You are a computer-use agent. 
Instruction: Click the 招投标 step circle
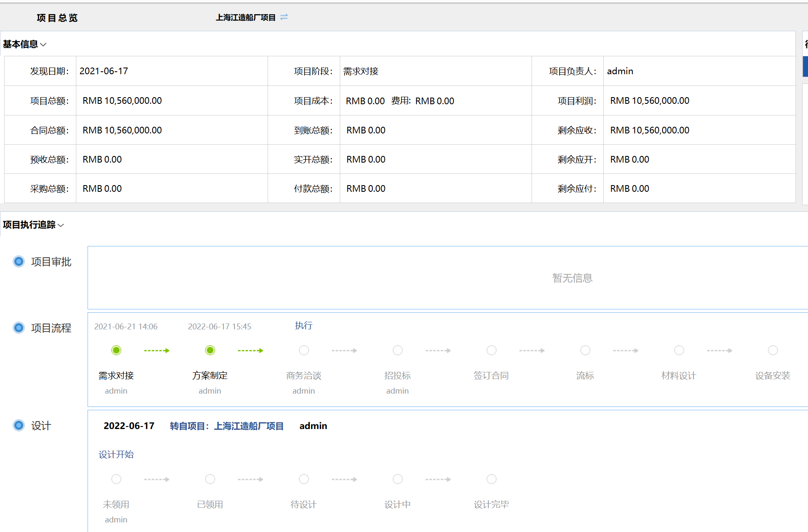[x=398, y=350]
